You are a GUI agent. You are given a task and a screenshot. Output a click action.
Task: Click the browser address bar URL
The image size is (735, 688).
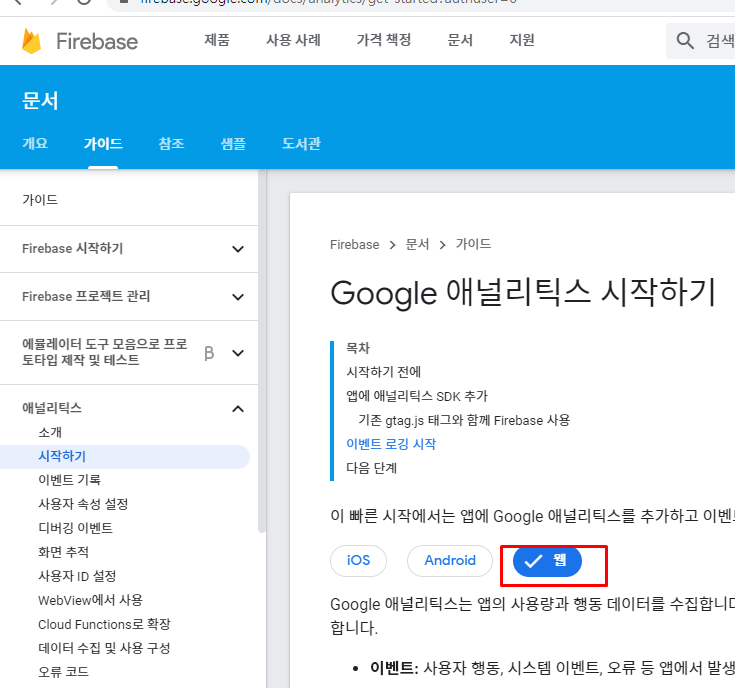[328, 2]
